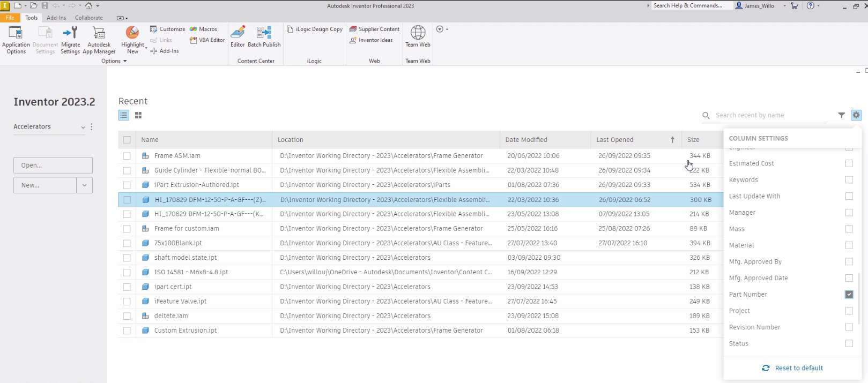The image size is (868, 383).
Task: Launch Migrate Settings tool
Action: (70, 40)
